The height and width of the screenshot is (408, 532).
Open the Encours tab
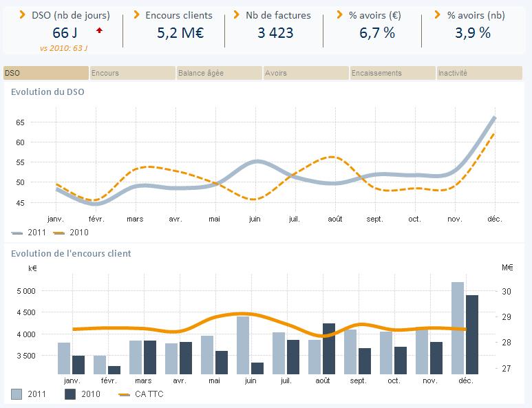click(x=132, y=73)
